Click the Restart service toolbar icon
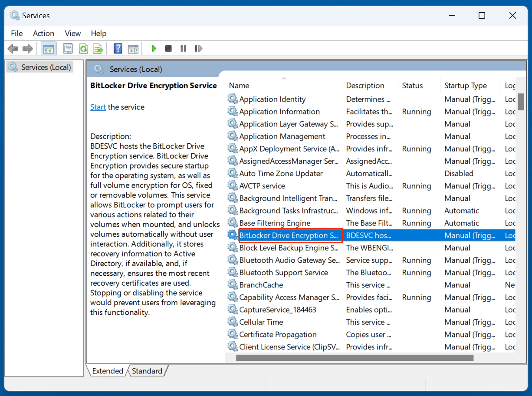The image size is (532, 396). click(x=198, y=48)
